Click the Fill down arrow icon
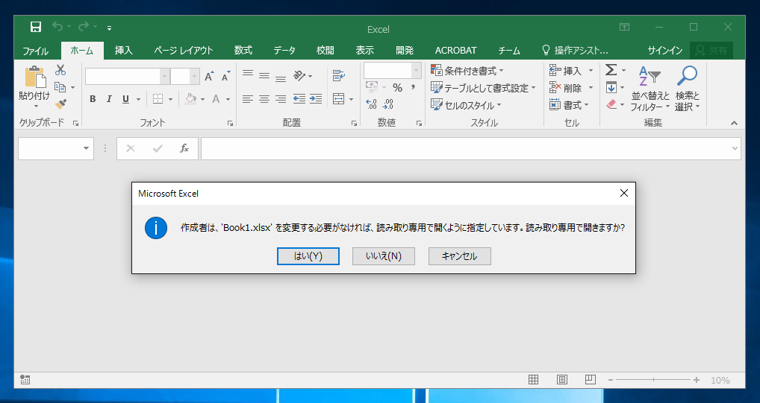760x403 pixels. pos(611,88)
